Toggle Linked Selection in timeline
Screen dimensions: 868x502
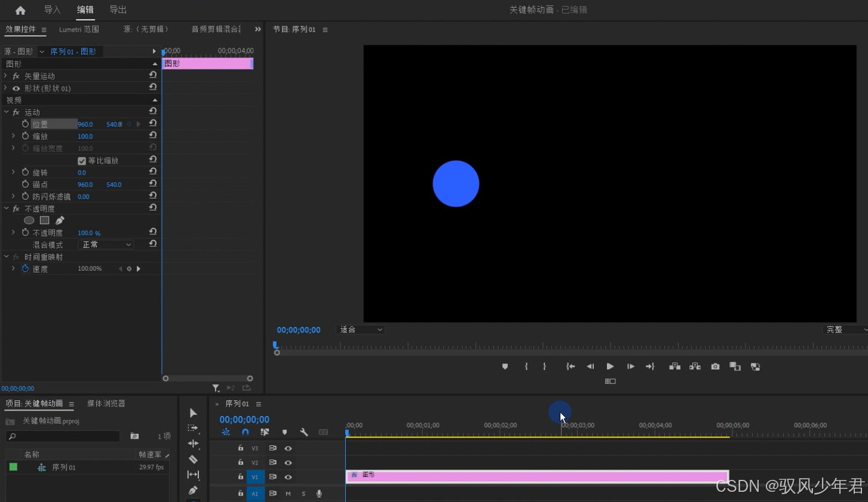click(265, 432)
